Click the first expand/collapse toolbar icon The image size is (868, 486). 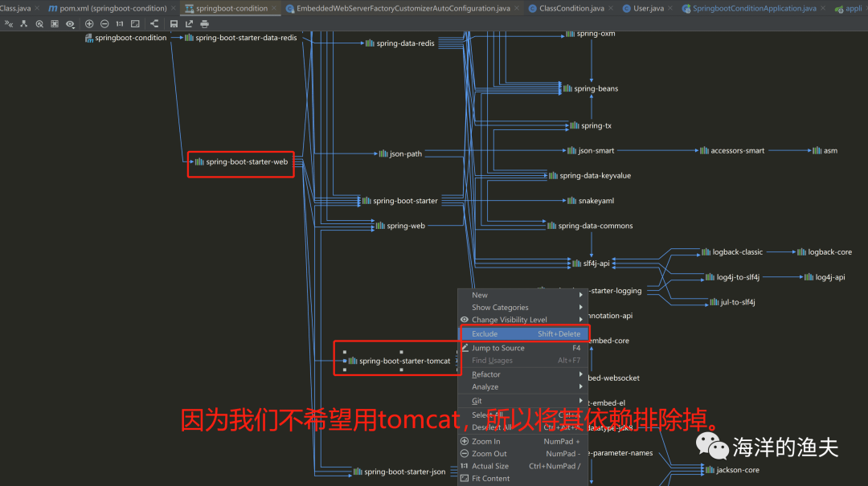[x=8, y=24]
